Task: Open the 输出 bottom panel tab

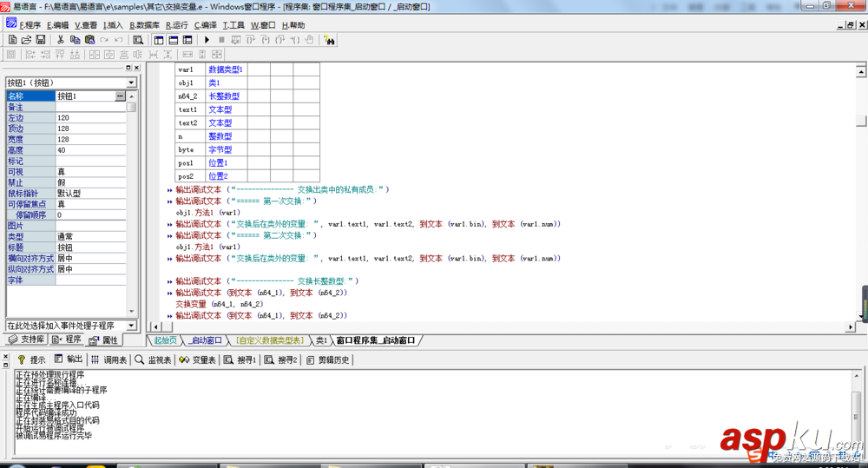Action: (x=69, y=359)
